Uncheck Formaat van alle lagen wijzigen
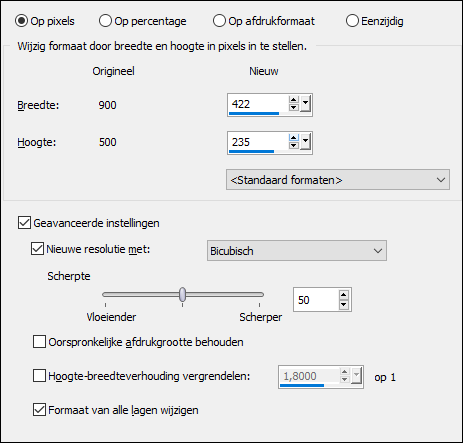This screenshot has height=443, width=463. click(x=39, y=410)
